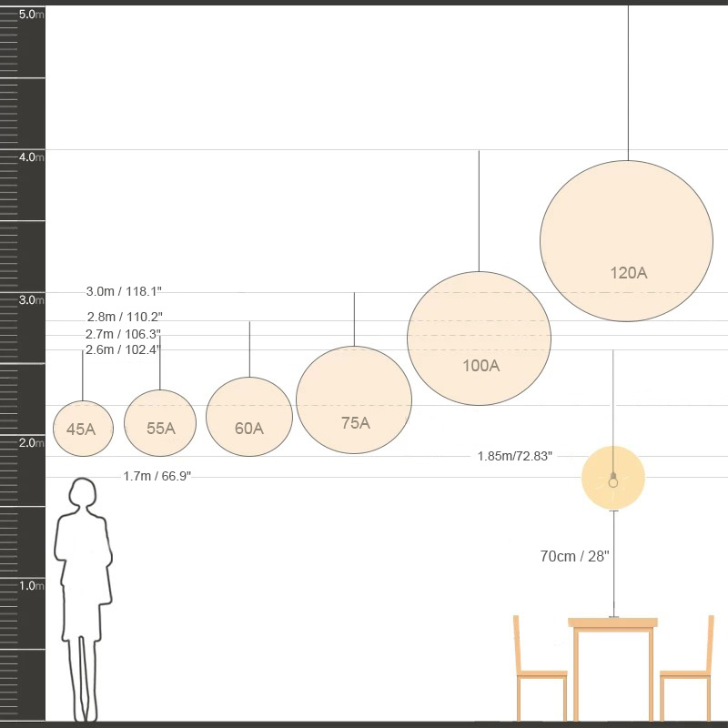Click the 1.7m / 66.9" person height label
Screen dimensions: 728x728
click(157, 476)
